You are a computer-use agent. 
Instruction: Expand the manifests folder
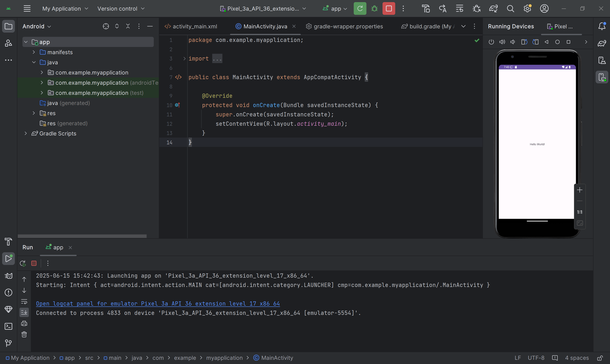tap(34, 52)
